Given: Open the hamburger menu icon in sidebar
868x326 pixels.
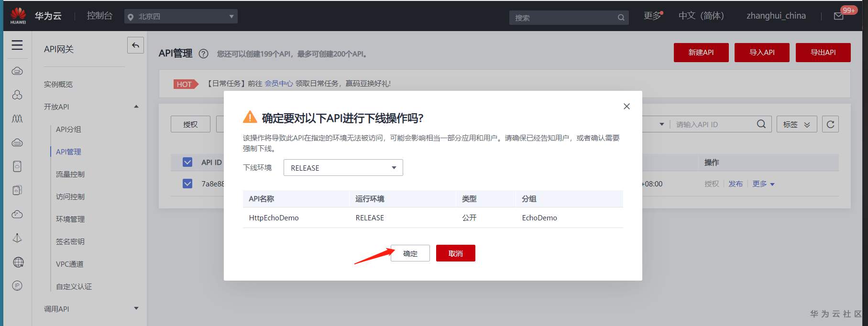Looking at the screenshot, I should coord(17,45).
